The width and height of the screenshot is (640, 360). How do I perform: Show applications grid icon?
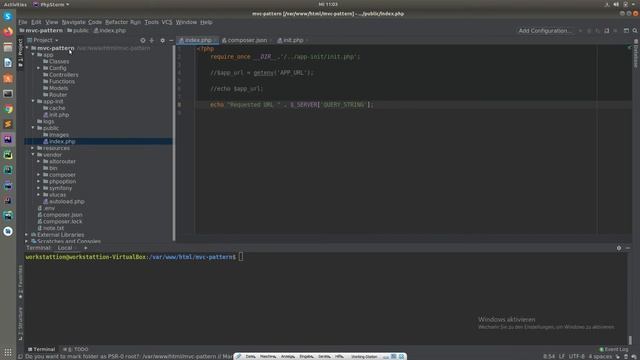[8, 352]
